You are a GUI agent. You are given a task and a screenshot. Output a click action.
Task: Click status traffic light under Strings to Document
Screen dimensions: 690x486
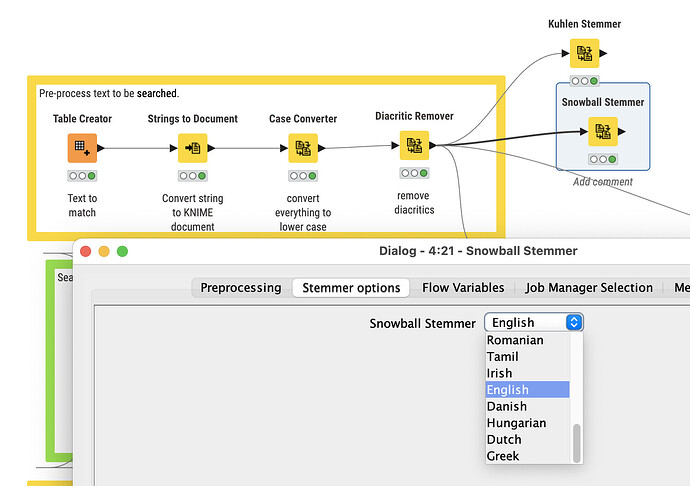[193, 176]
